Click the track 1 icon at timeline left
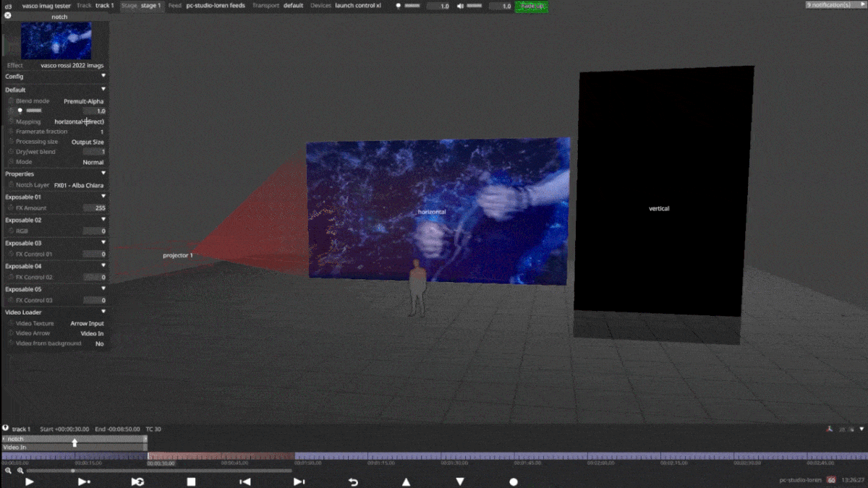The height and width of the screenshot is (488, 868). point(6,429)
